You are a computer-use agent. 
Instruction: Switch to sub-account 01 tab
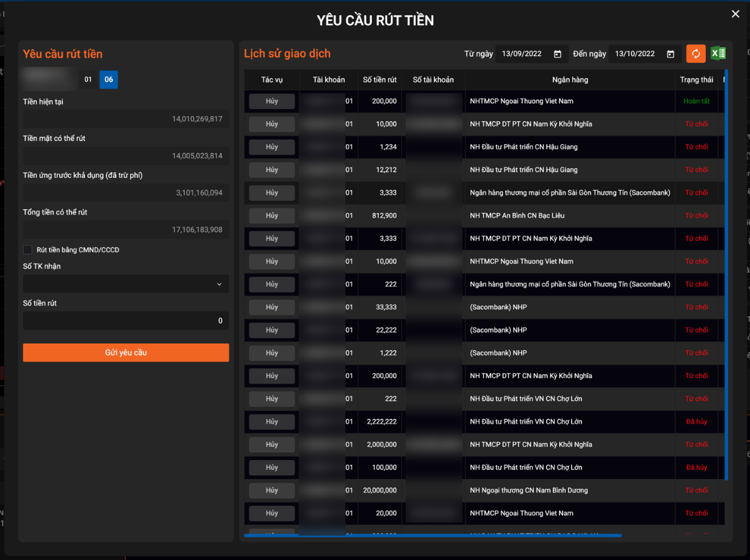(88, 80)
